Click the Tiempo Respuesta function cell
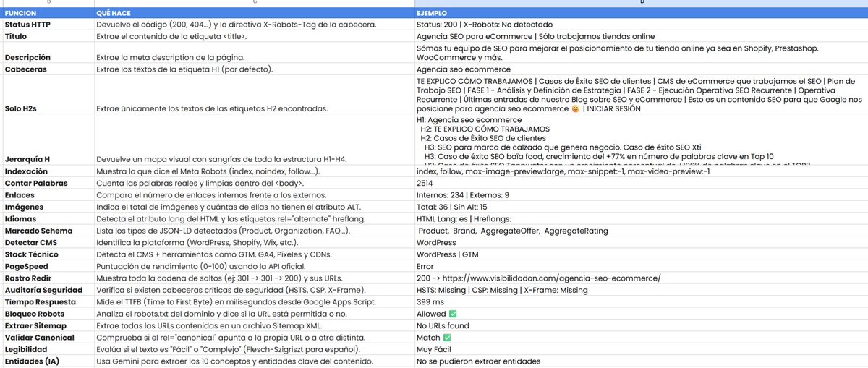 (x=48, y=301)
